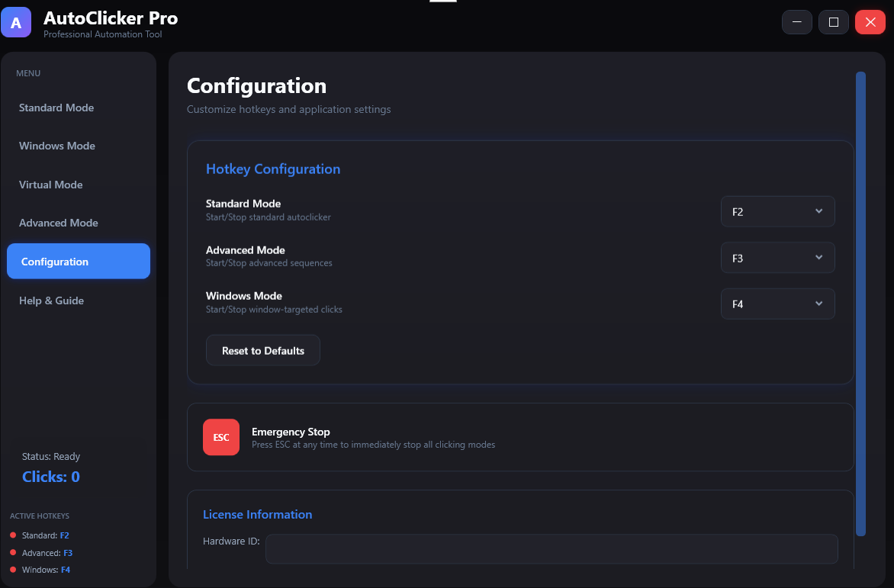The width and height of the screenshot is (894, 588).
Task: Click the AutoClicker Pro app logo
Action: [16, 22]
